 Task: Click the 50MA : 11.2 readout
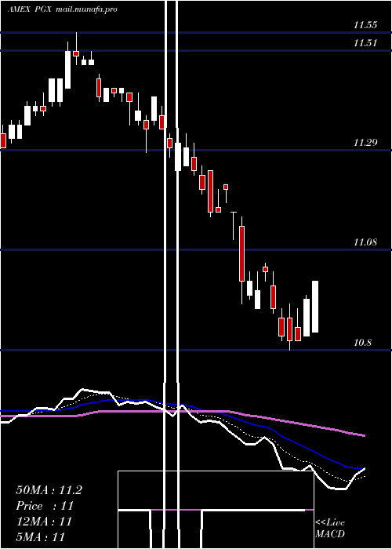tap(49, 490)
